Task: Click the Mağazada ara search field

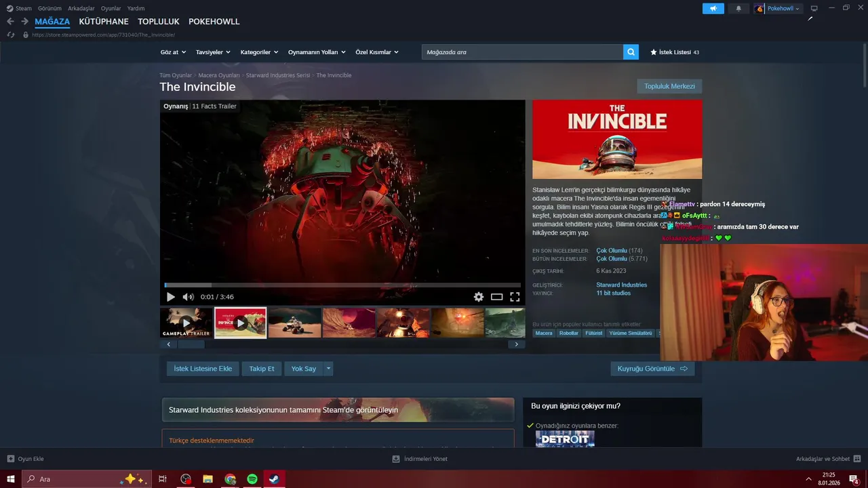Action: tap(522, 52)
